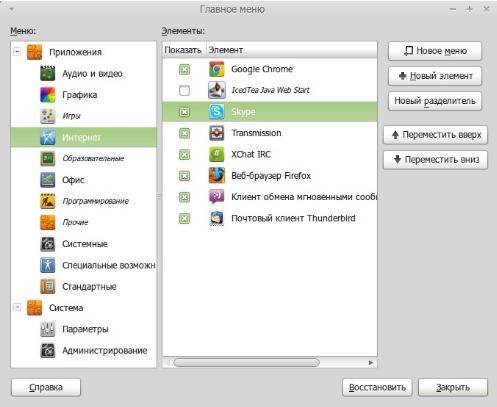Select the XChat IRC icon
The height and width of the screenshot is (407, 497).
coord(217,154)
